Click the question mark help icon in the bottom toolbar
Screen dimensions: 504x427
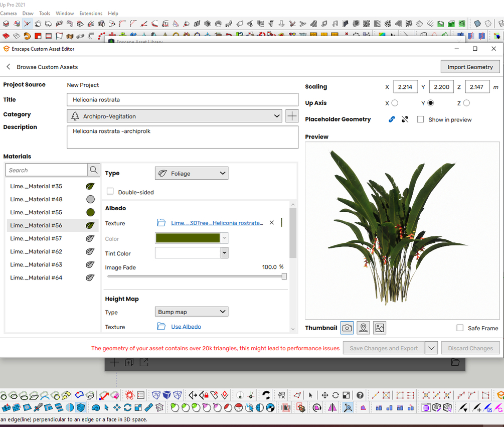360,395
